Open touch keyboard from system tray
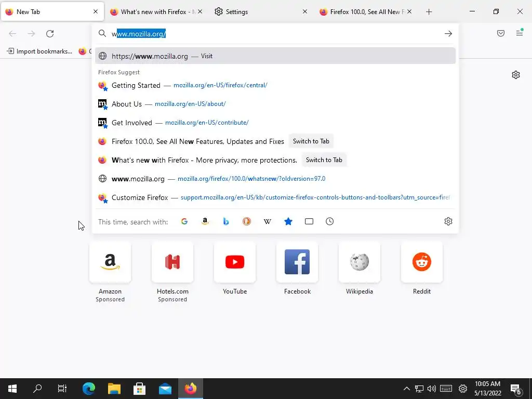Screen dimensions: 532x399 tap(446, 389)
